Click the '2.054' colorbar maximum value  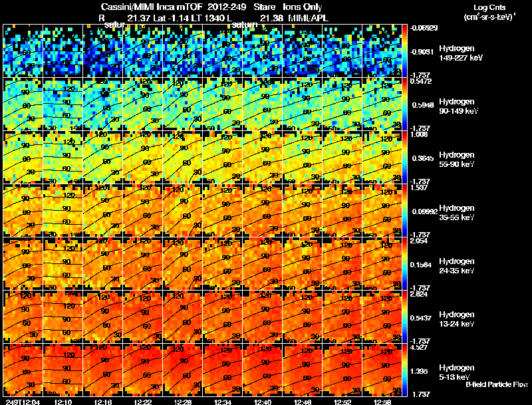(419, 241)
